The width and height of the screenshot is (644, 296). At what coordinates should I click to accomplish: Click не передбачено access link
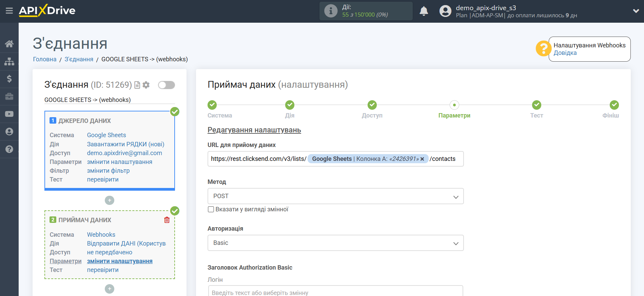[x=110, y=252]
